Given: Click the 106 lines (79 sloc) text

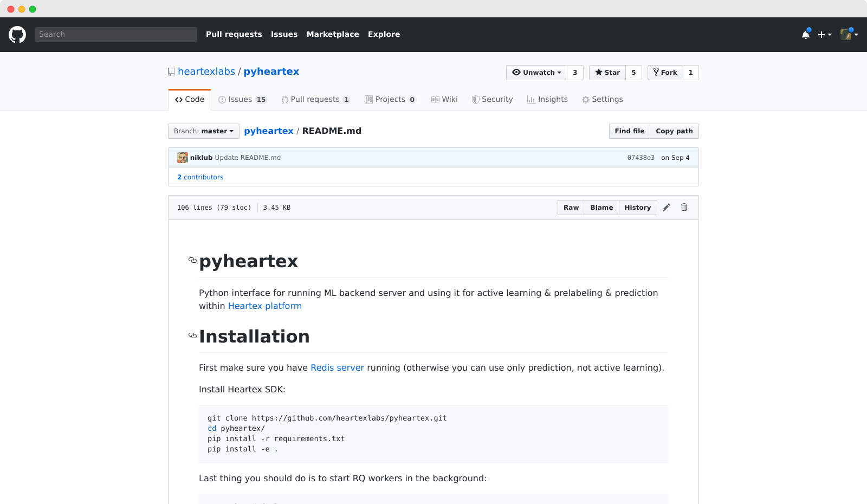Looking at the screenshot, I should coord(214,208).
